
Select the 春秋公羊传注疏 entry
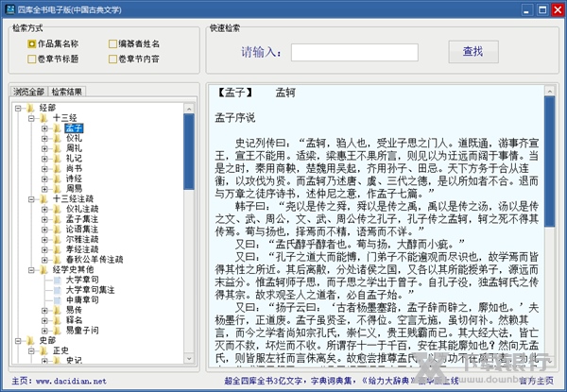click(x=94, y=260)
